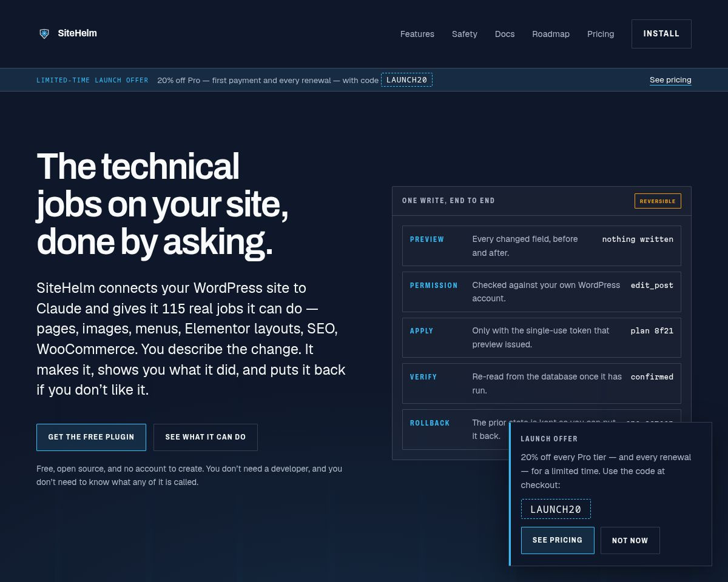Follow the See pricing banner link
This screenshot has width=728, height=582.
click(x=670, y=80)
